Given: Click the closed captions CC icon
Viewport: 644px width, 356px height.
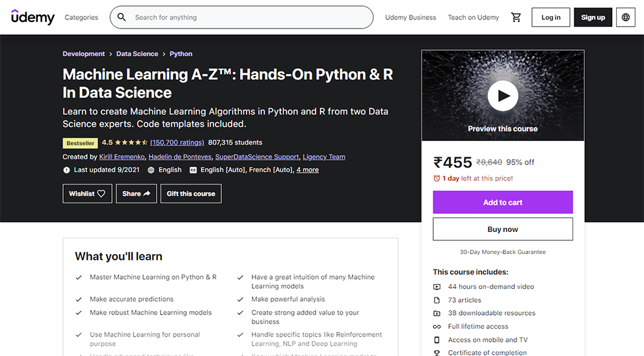Looking at the screenshot, I should click(x=193, y=170).
